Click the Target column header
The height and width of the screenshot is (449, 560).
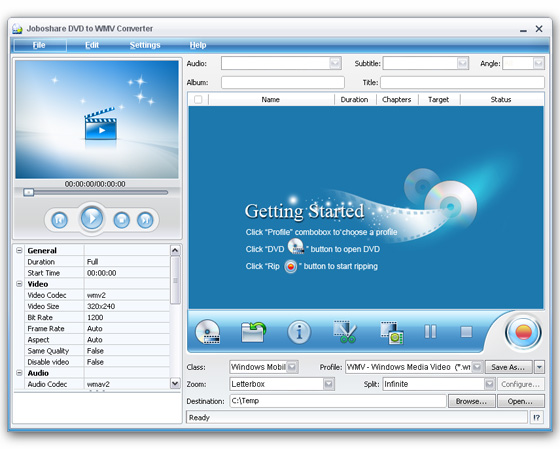pyautogui.click(x=439, y=99)
